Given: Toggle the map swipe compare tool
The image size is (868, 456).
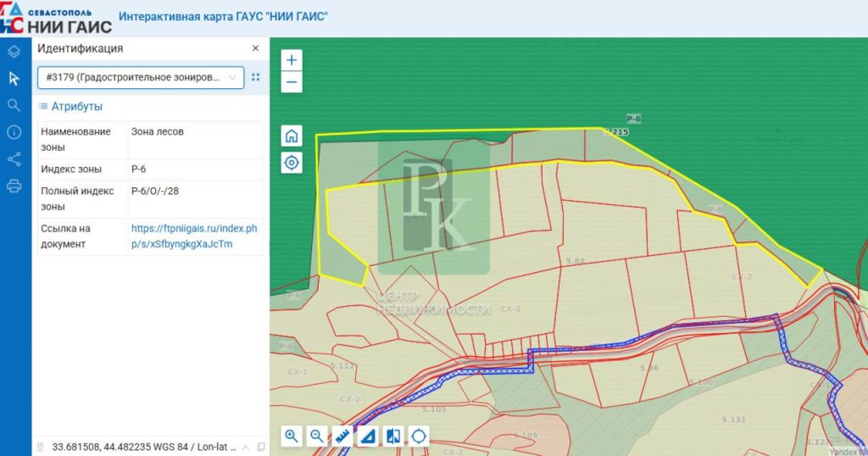Looking at the screenshot, I should click(x=393, y=437).
